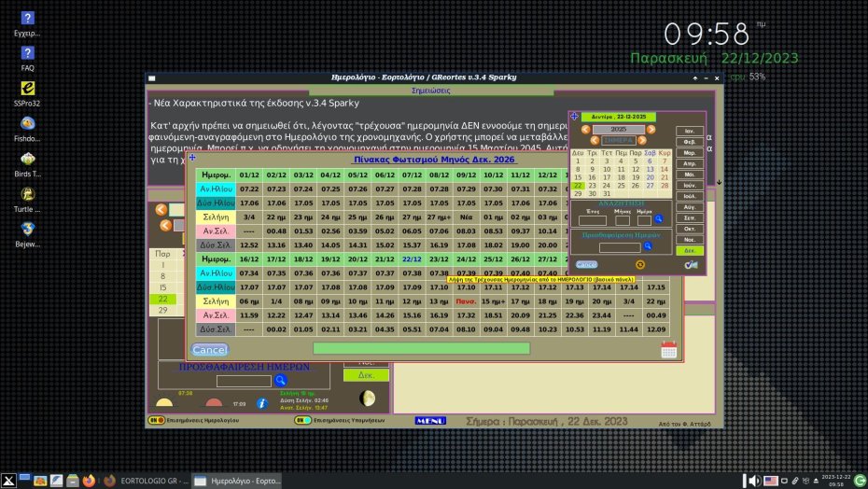Click Cancel in the lighting table panel
This screenshot has width=868, height=489.
coord(209,350)
